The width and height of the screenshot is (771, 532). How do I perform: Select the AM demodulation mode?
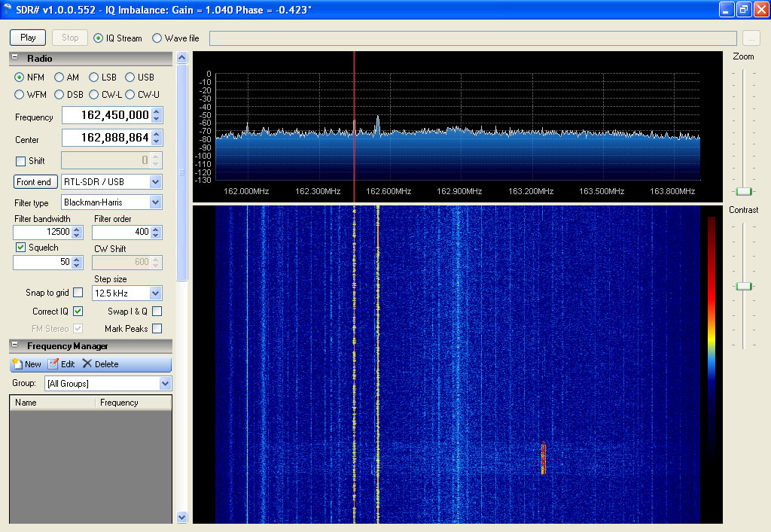[59, 78]
